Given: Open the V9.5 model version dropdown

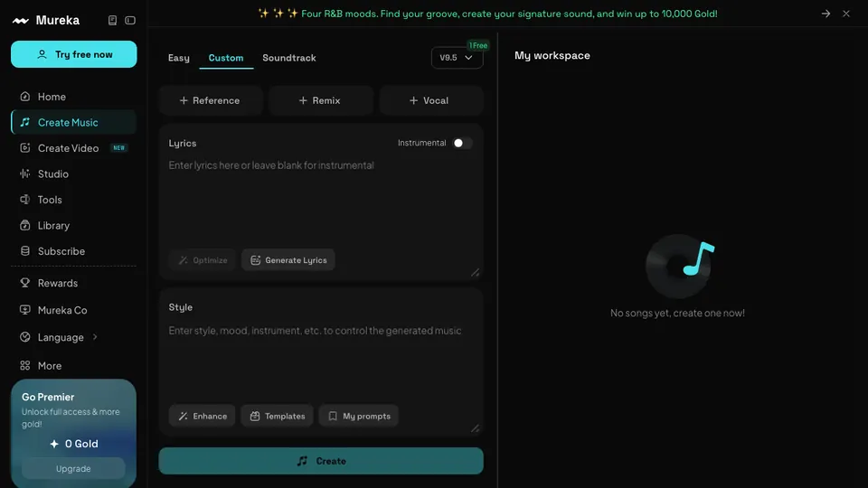Looking at the screenshot, I should [x=457, y=58].
